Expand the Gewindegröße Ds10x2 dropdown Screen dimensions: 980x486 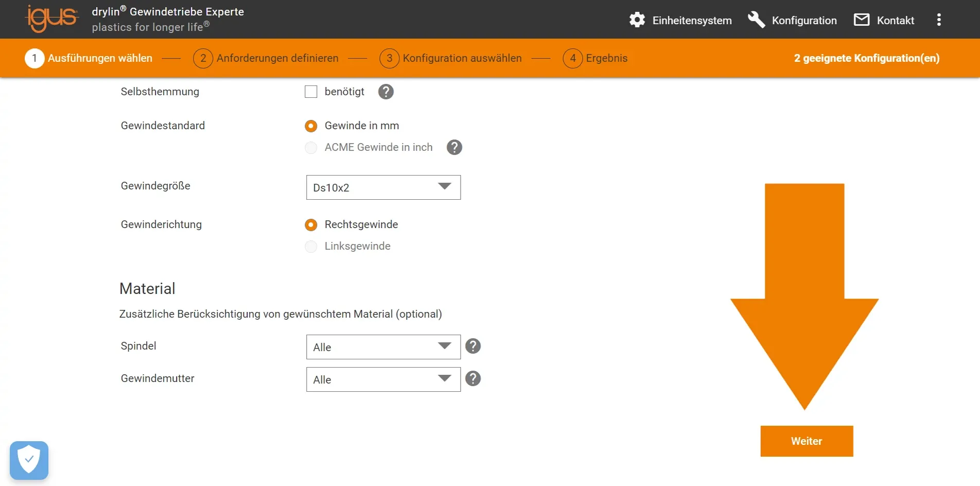383,187
